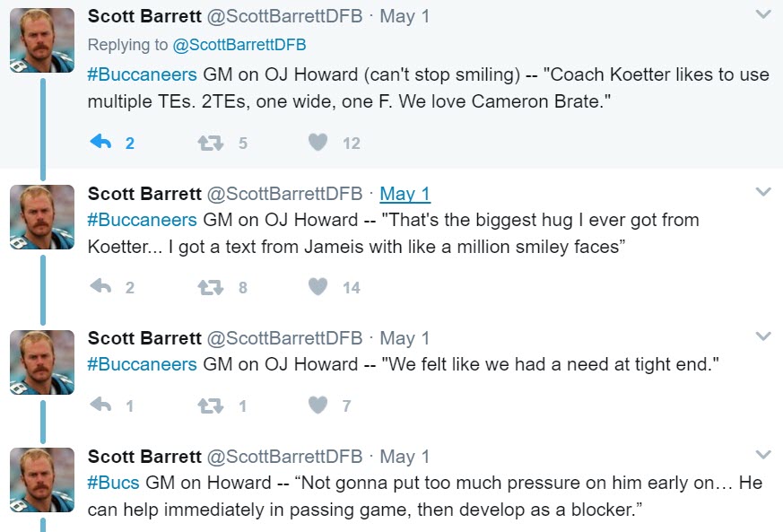Open the underlined May 1 timestamp link
Viewport: 783px width, 532px height.
pos(405,194)
